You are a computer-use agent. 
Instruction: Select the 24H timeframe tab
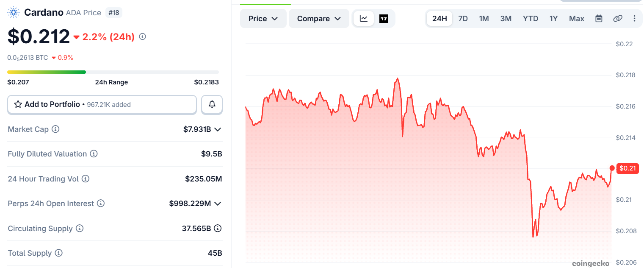(439, 19)
